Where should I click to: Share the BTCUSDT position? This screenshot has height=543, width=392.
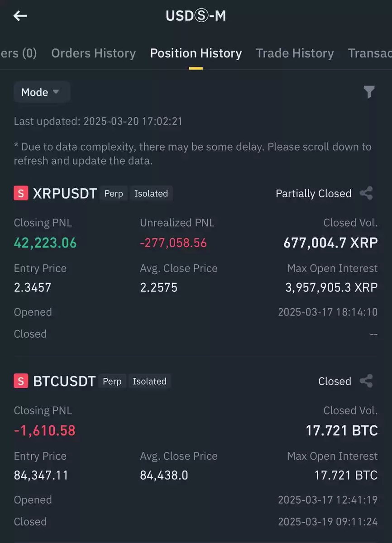pos(366,381)
